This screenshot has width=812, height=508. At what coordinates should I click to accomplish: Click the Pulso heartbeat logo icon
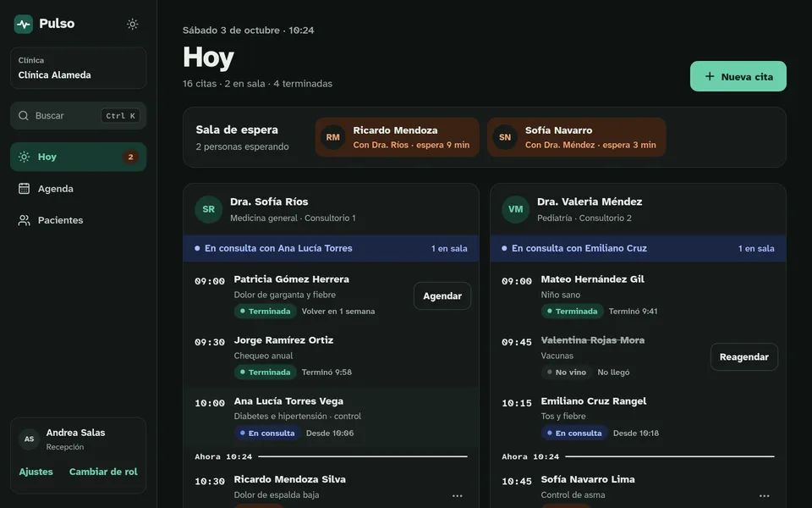[24, 24]
